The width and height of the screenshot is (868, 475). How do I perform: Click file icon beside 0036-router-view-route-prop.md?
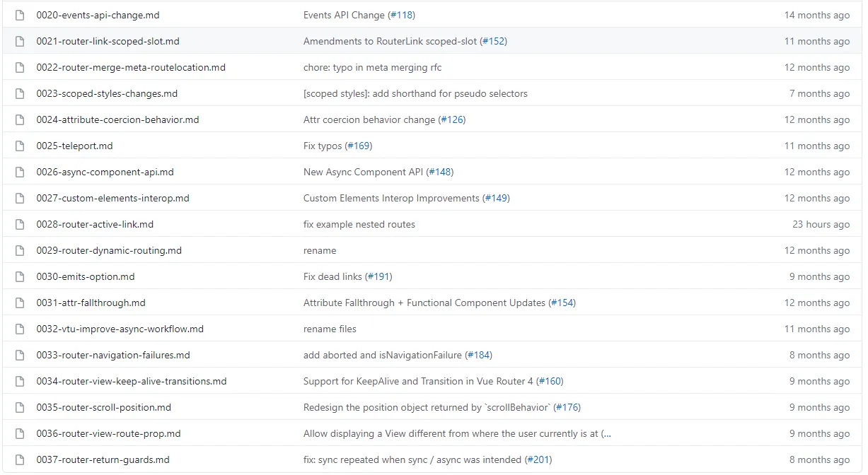point(20,433)
